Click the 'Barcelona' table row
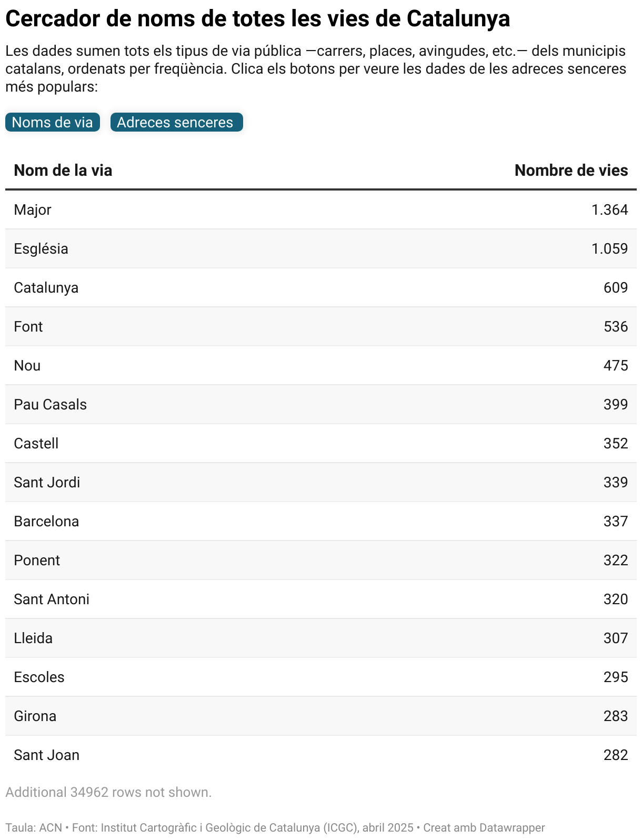The height and width of the screenshot is (840, 642). pos(46,521)
